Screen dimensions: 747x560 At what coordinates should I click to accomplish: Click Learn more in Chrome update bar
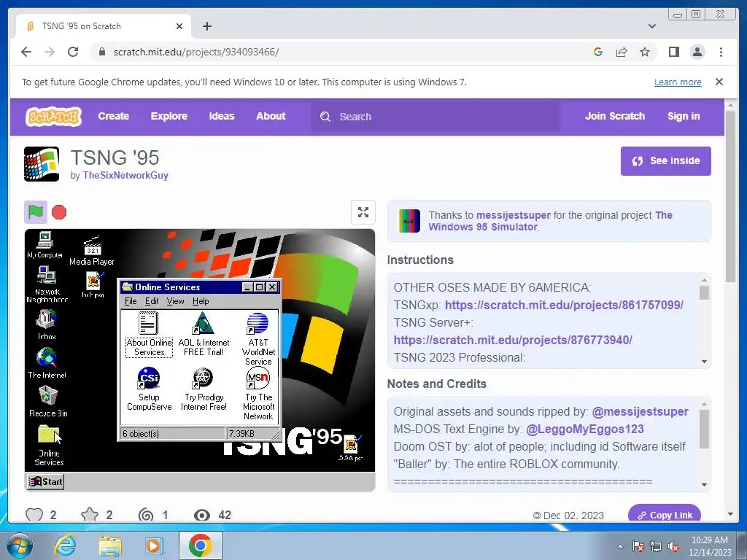click(x=678, y=82)
